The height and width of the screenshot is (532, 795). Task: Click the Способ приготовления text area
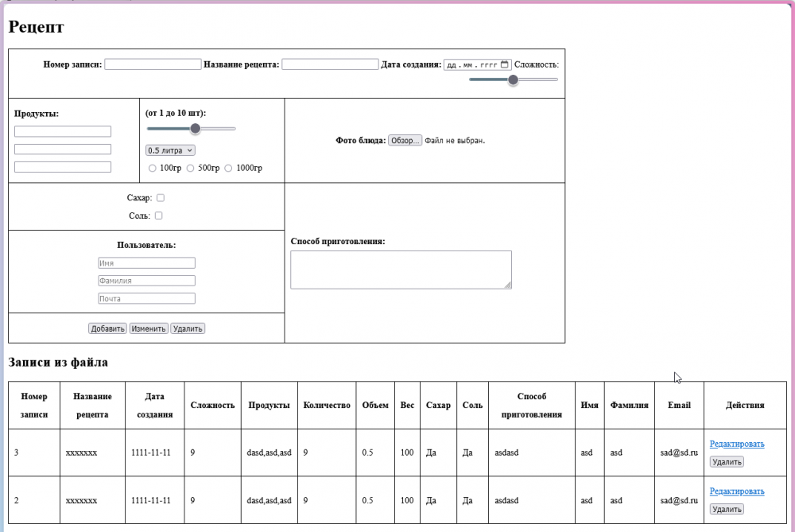(401, 270)
